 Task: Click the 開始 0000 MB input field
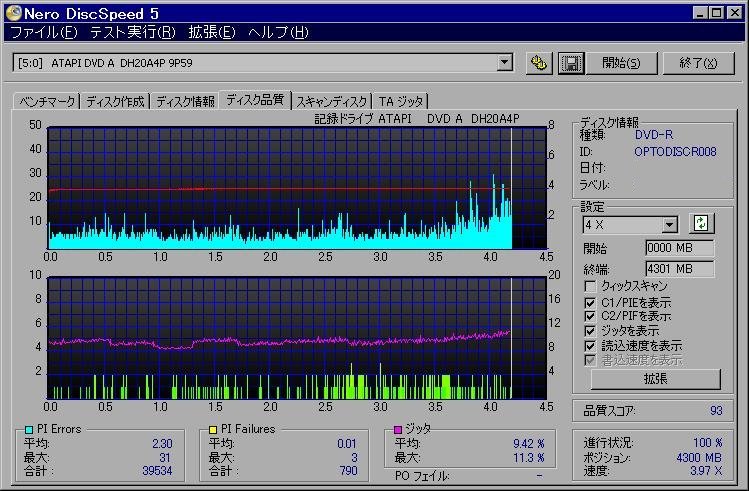(680, 248)
